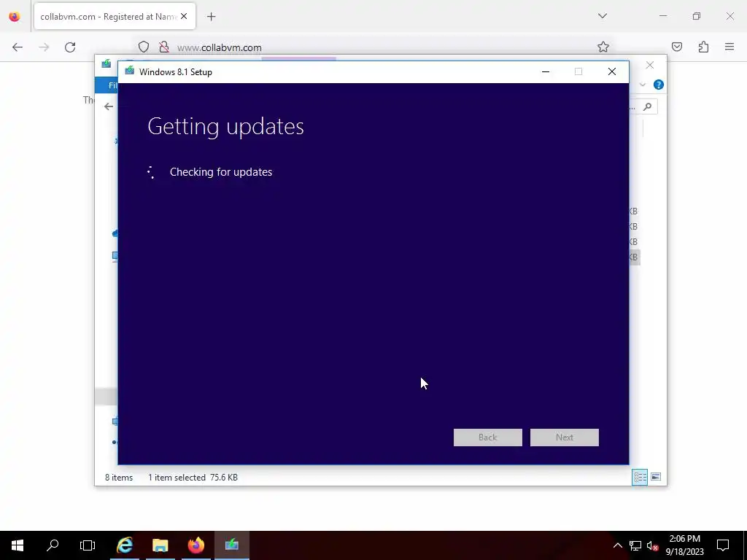Viewport: 747px width, 560px height.
Task: Bookmark this page with star icon
Action: tap(603, 47)
